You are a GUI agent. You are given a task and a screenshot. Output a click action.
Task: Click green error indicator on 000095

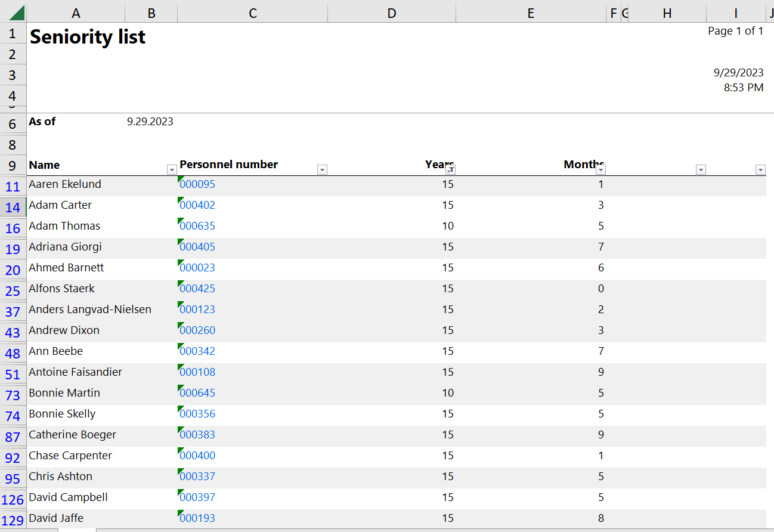pos(179,179)
